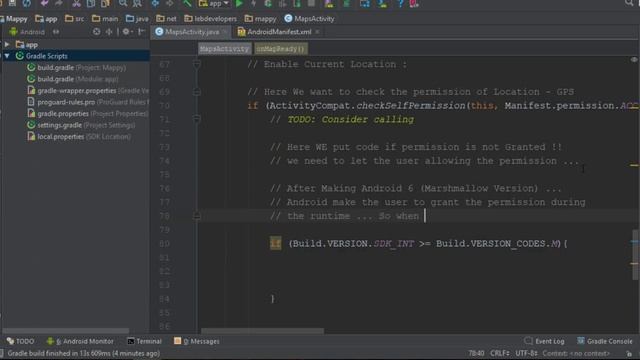Screen dimensions: 640x360
Task: Open the SDK Manager toolbar icon
Action: [x=382, y=4]
